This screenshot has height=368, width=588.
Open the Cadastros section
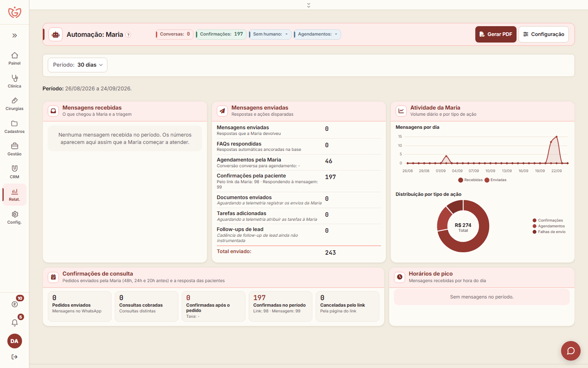[x=15, y=127]
